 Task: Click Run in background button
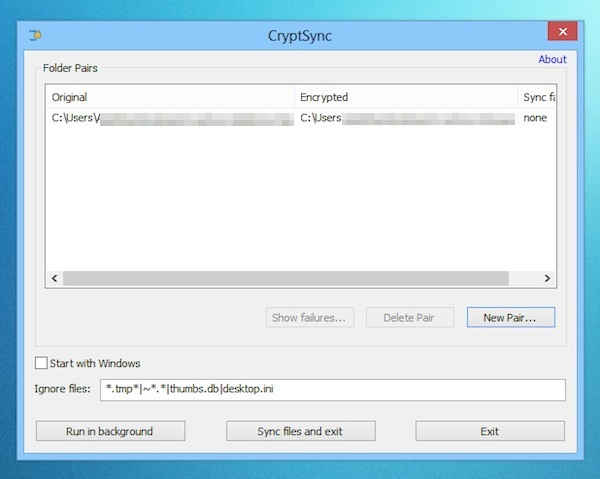coord(111,431)
